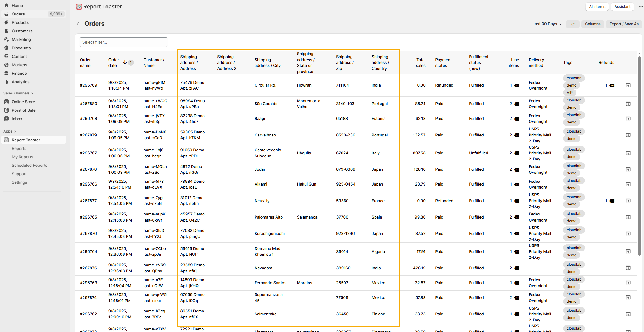Open row detail icon for order #296769
The image size is (644, 332).
point(628,85)
